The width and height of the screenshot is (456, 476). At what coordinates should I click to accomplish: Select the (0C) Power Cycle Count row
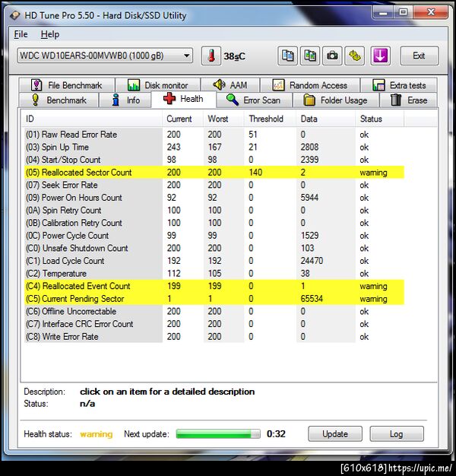pyautogui.click(x=214, y=236)
